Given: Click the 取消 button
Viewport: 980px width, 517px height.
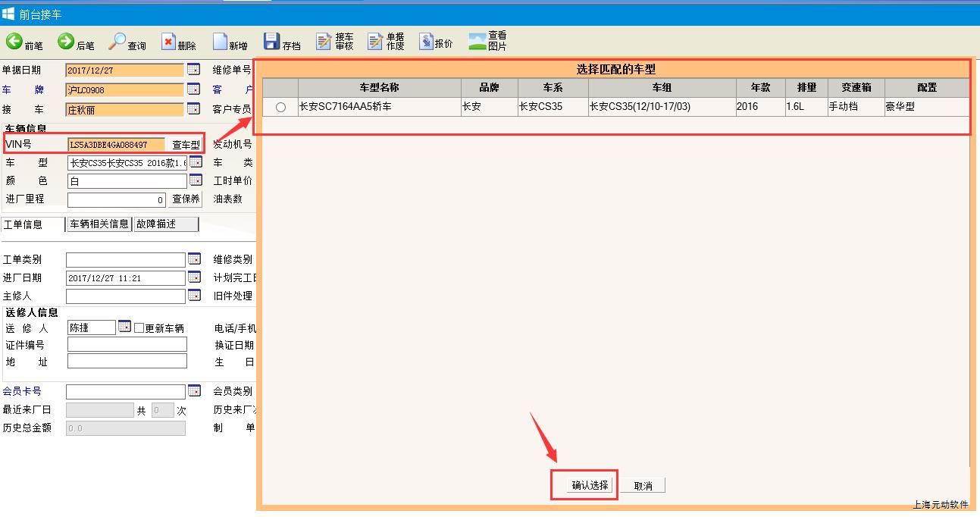Looking at the screenshot, I should coord(643,486).
